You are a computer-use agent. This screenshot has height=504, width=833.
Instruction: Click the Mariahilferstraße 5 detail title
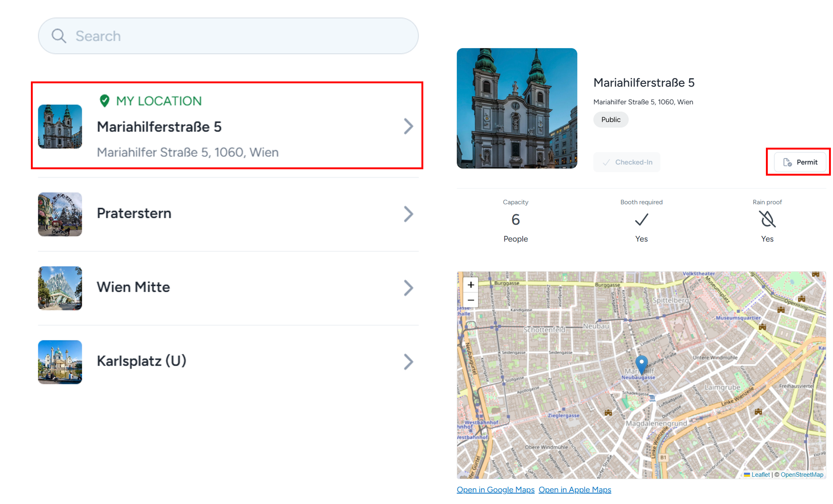click(x=644, y=83)
